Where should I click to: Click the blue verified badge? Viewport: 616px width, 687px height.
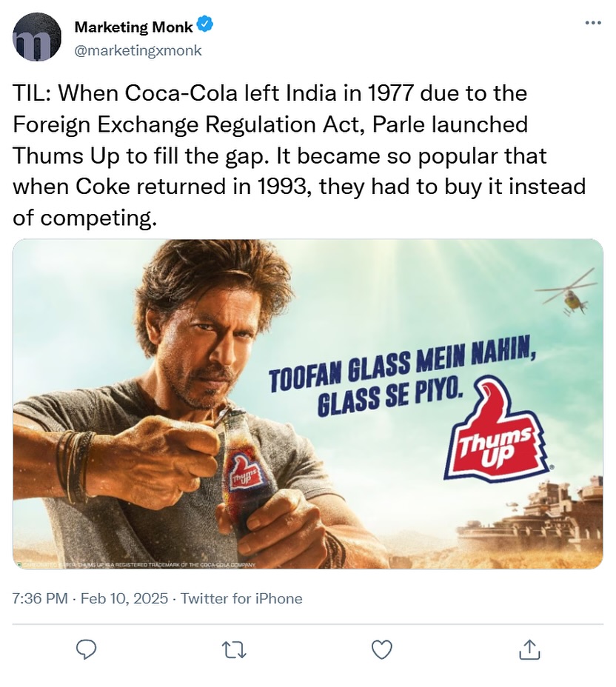205,26
